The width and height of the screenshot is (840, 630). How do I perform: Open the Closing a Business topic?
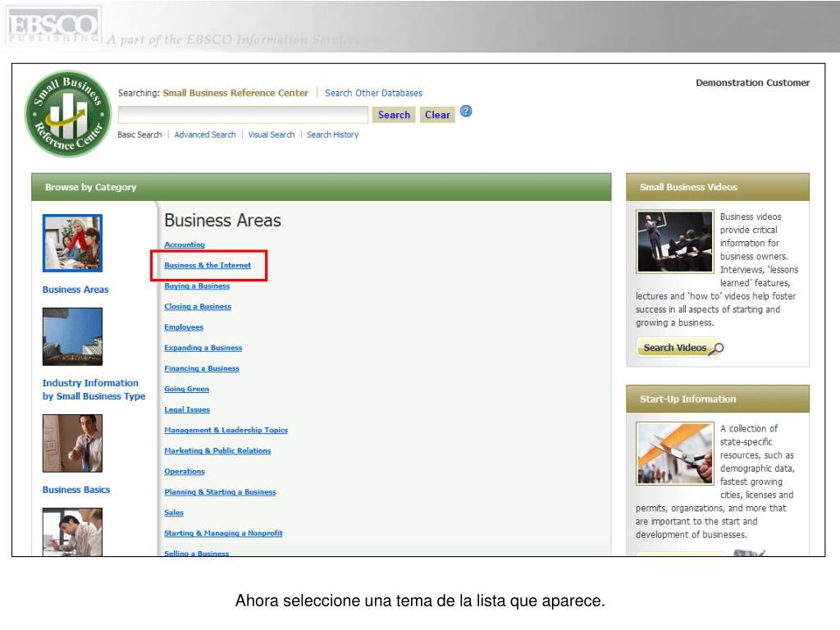[198, 307]
